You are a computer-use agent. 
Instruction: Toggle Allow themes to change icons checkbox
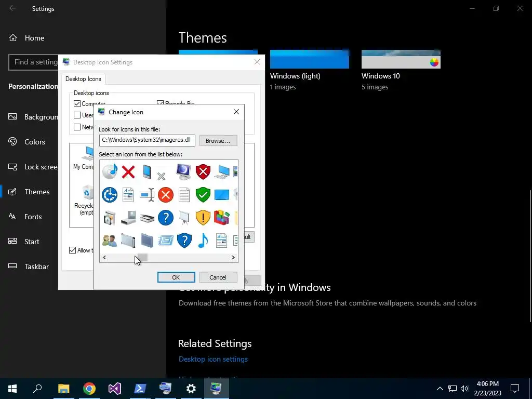pyautogui.click(x=72, y=250)
